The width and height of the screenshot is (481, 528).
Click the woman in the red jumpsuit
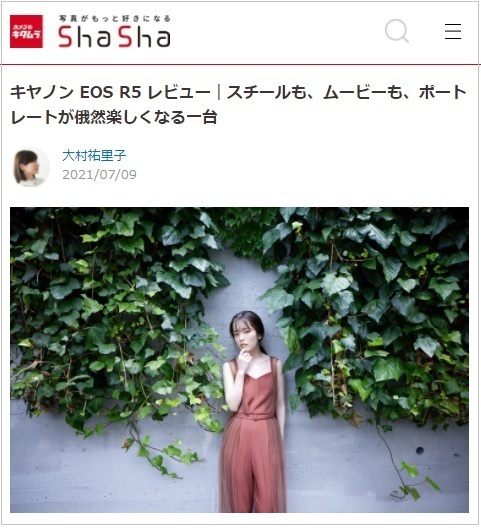click(x=253, y=411)
